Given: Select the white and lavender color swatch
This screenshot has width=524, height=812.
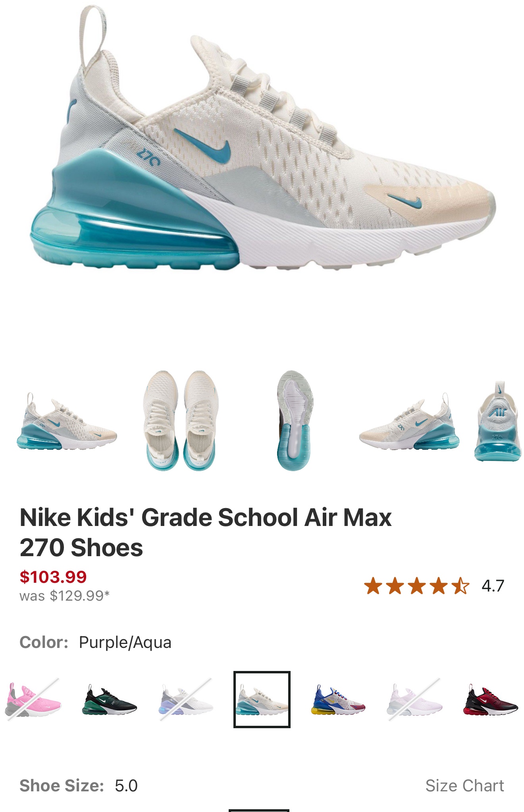Looking at the screenshot, I should point(186,700).
